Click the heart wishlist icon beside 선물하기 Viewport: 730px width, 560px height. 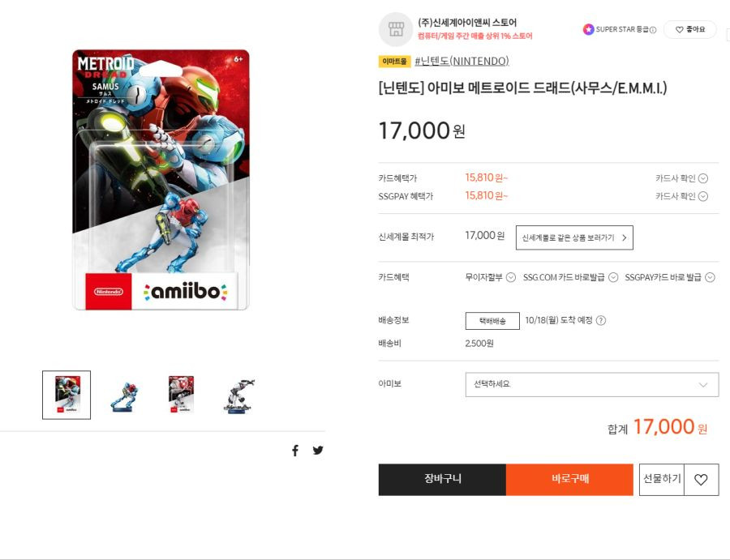(x=701, y=480)
